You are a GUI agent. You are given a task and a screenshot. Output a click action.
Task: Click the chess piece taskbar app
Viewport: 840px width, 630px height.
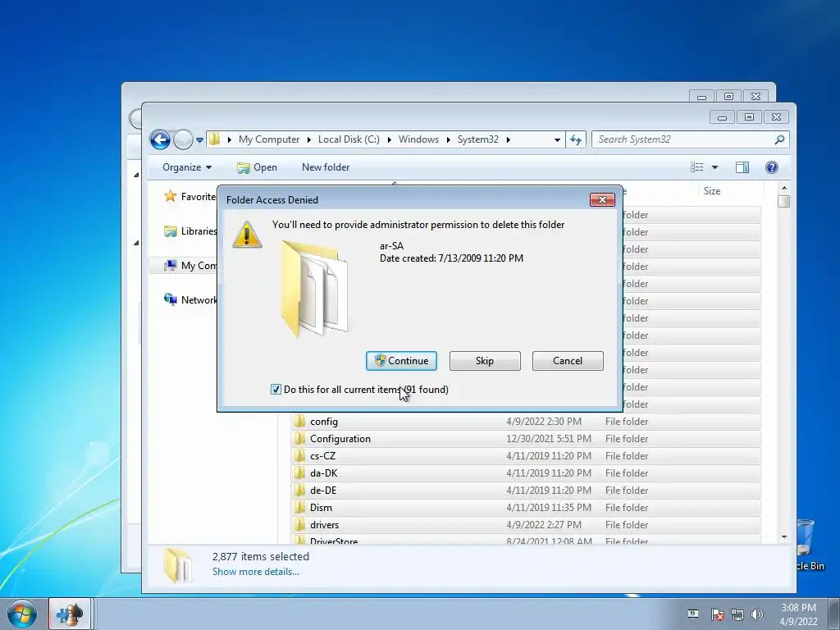(71, 614)
